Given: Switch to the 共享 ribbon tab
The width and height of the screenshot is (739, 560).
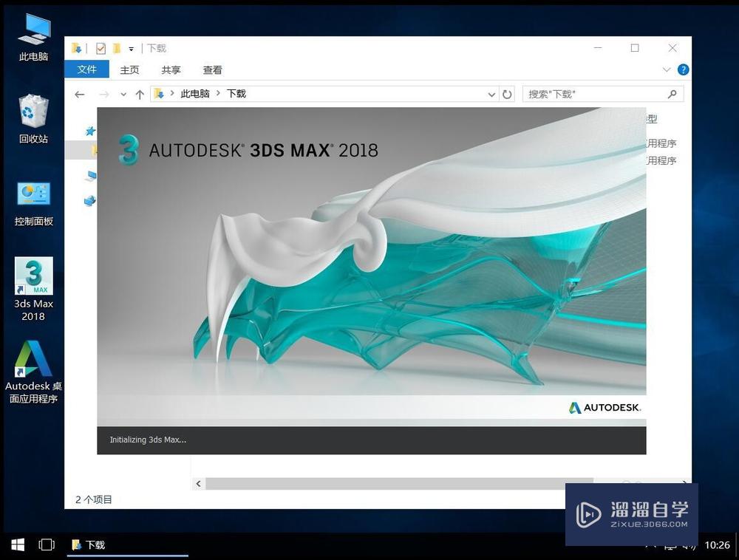Looking at the screenshot, I should tap(171, 70).
